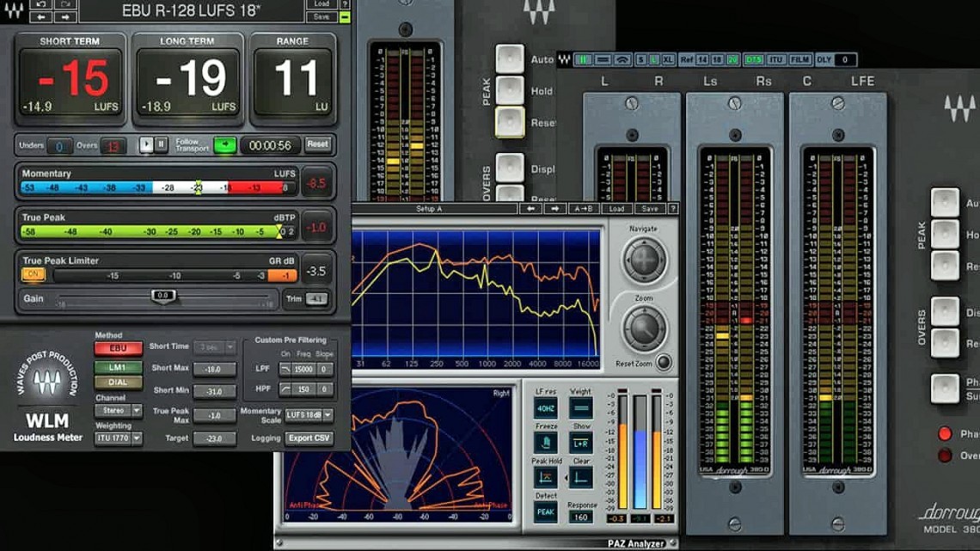The width and height of the screenshot is (980, 551).
Task: Click Save in the PAZ Analyzer toolbar
Action: coord(649,209)
